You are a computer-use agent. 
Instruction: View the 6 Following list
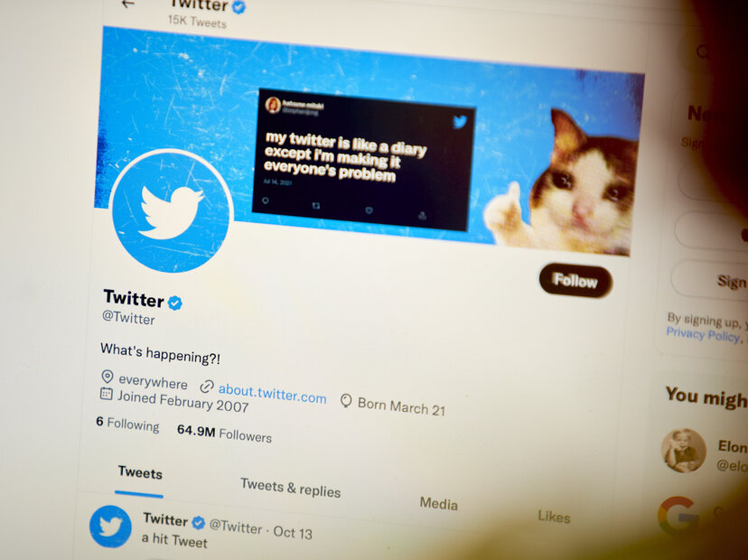point(127,424)
